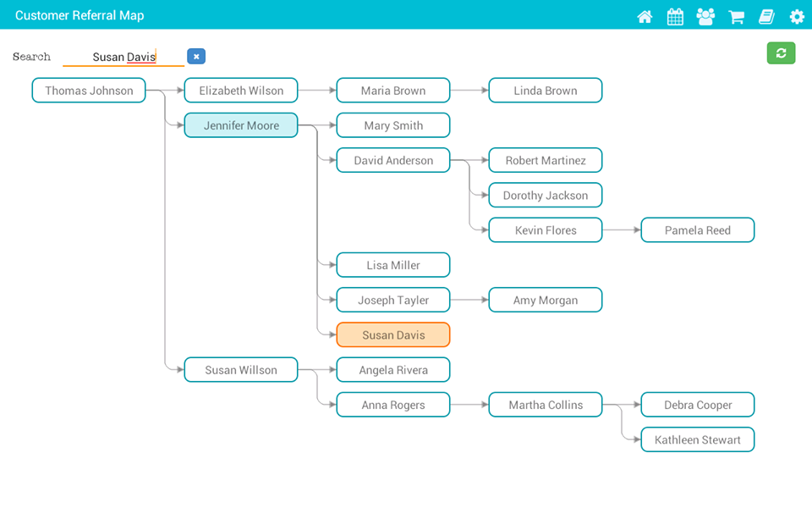Image resolution: width=812 pixels, height=508 pixels.
Task: Select the orange Susan Davis node
Action: click(x=393, y=335)
